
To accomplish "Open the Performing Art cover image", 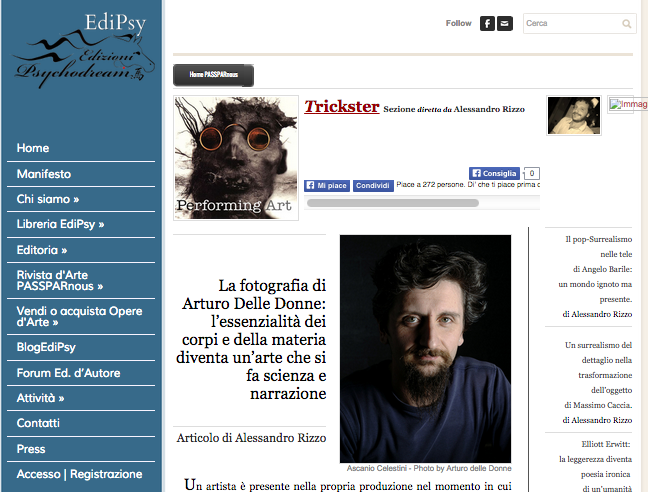I will point(236,158).
